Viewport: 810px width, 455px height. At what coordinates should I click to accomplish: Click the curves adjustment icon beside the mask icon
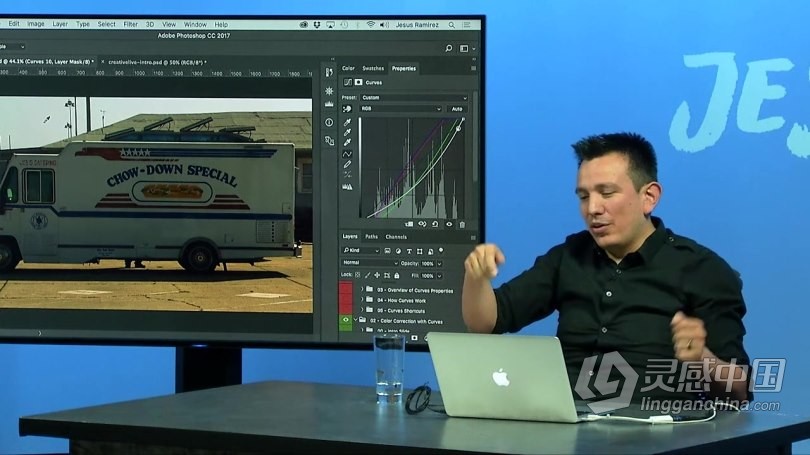click(x=348, y=82)
